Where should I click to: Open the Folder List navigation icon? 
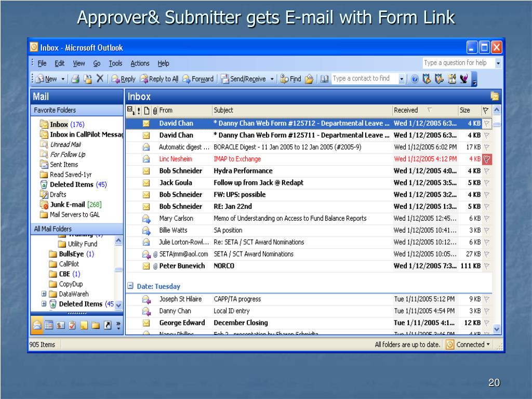[96, 325]
